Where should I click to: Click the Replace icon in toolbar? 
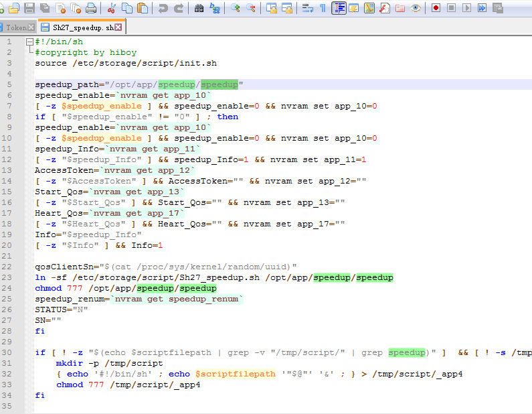pyautogui.click(x=214, y=8)
